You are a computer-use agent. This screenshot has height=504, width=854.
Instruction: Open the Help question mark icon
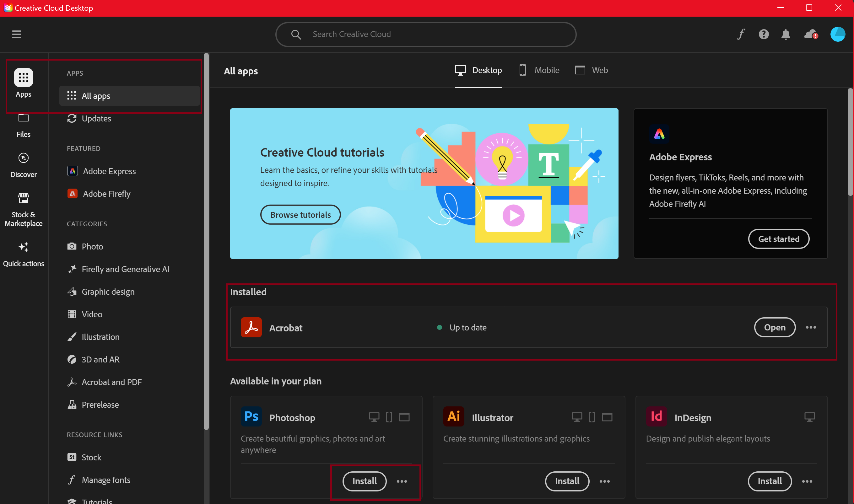point(764,34)
